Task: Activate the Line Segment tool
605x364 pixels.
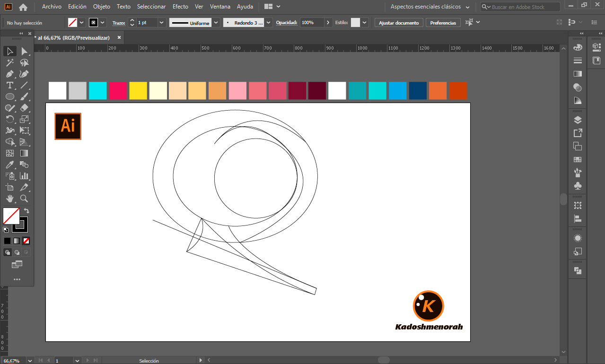Action: point(24,85)
